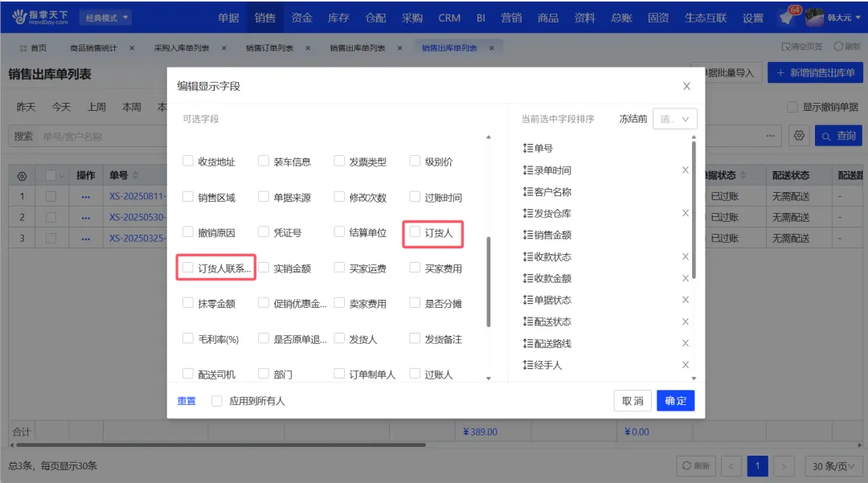Open the CRM top menu
This screenshot has width=868, height=483.
click(449, 18)
